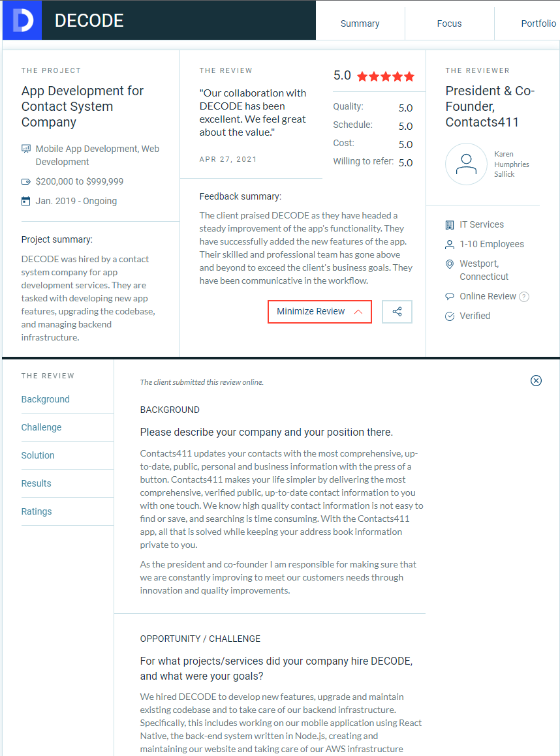Click the share icon button
This screenshot has height=756, width=560.
click(x=397, y=311)
